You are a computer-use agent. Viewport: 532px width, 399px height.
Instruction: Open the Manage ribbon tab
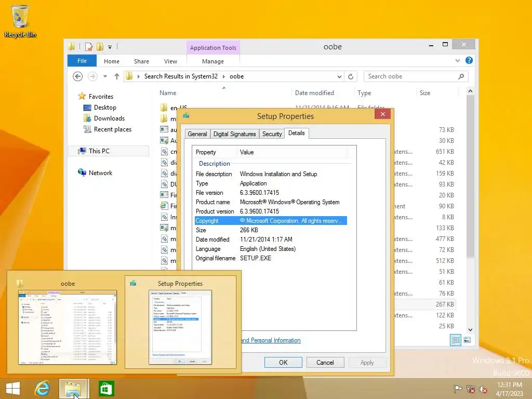tap(212, 61)
